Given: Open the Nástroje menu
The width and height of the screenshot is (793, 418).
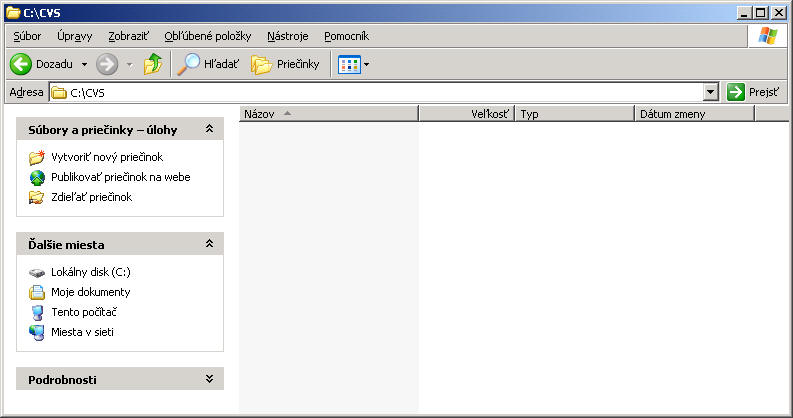Looking at the screenshot, I should point(288,36).
